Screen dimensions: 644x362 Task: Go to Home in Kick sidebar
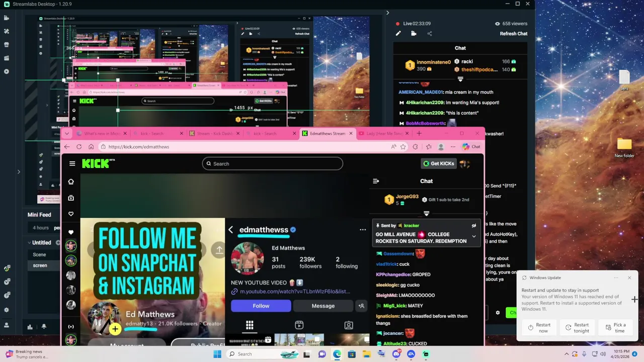(71, 182)
